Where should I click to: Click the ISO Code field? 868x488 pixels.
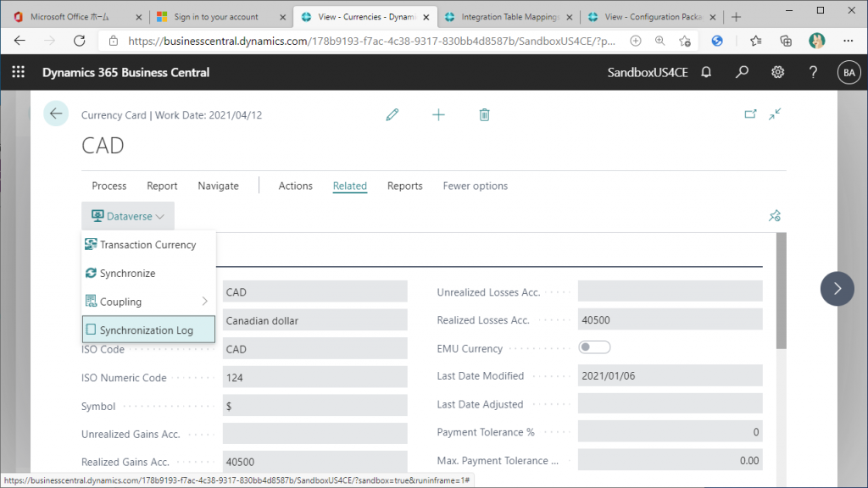[x=315, y=349]
